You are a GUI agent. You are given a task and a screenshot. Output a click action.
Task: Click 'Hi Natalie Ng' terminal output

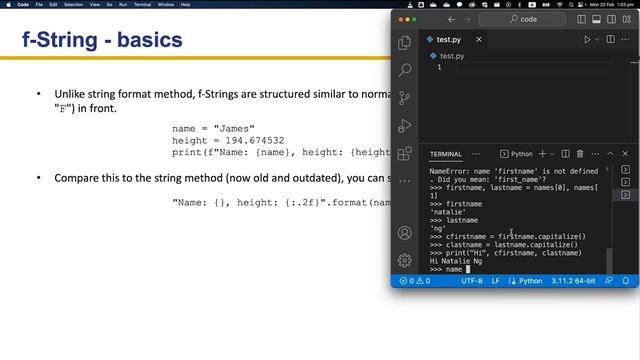[x=456, y=261]
